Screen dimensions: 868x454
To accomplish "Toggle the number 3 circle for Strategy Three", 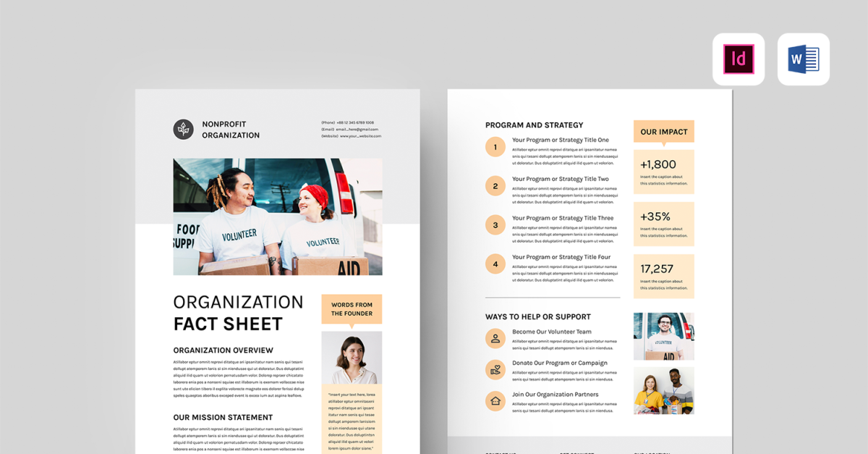I will pyautogui.click(x=495, y=224).
